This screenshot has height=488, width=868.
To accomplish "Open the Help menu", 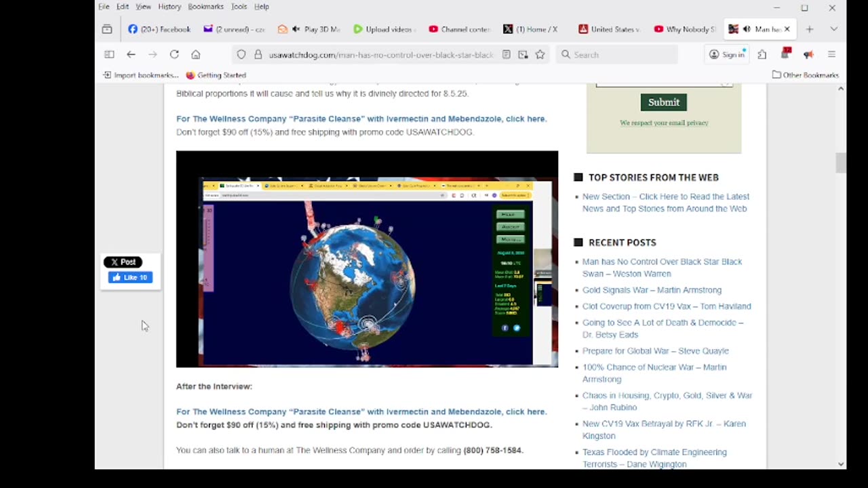I will point(262,7).
